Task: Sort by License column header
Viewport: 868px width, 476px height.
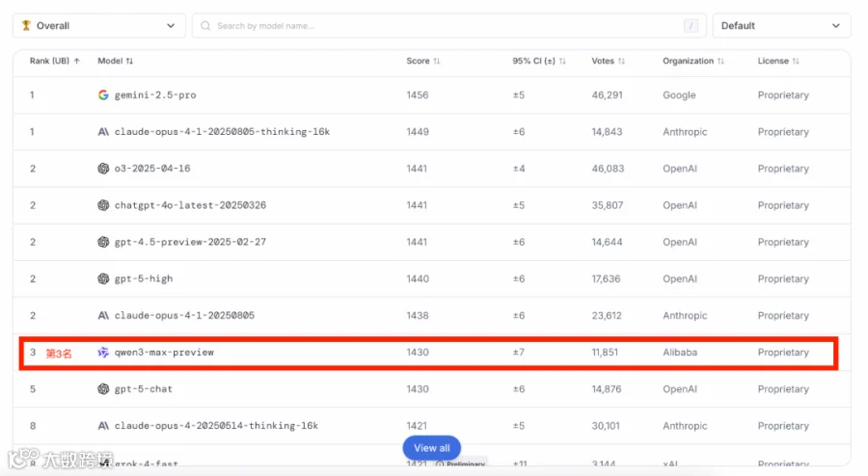Action: (778, 61)
